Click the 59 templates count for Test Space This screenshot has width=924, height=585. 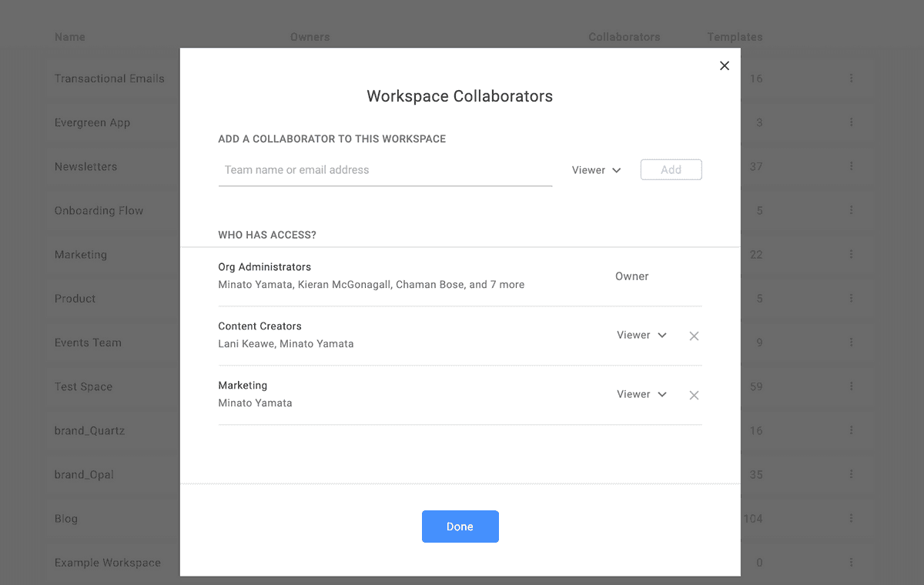click(x=756, y=386)
